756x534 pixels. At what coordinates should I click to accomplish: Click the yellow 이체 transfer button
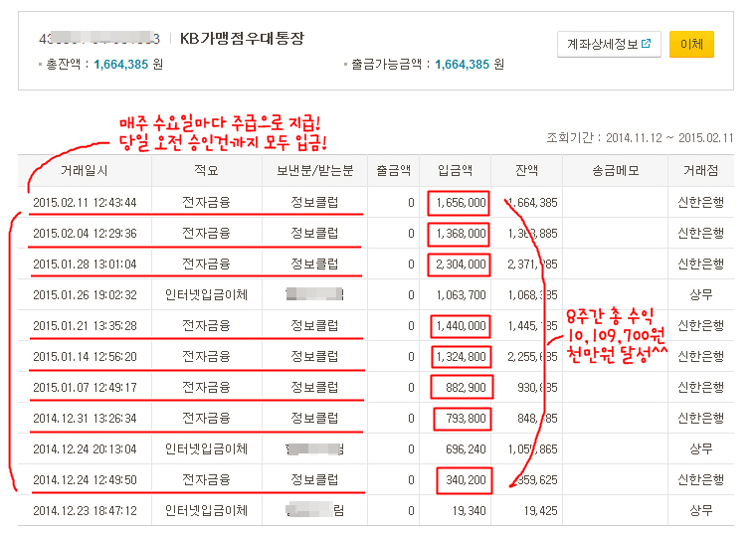point(690,44)
